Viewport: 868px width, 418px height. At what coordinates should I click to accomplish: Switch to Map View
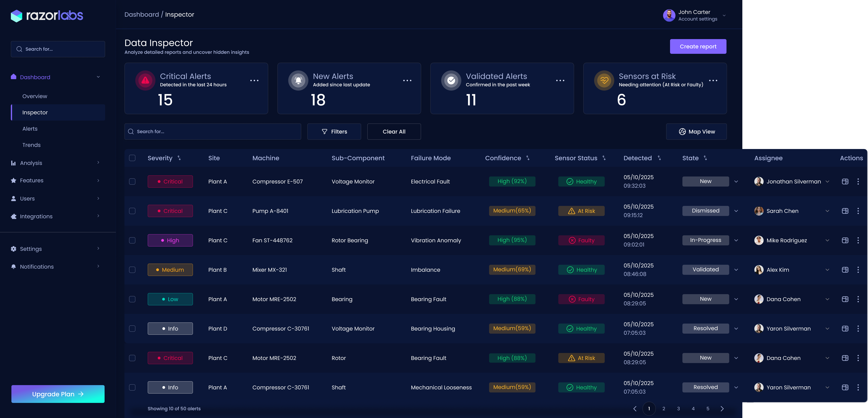click(x=696, y=132)
